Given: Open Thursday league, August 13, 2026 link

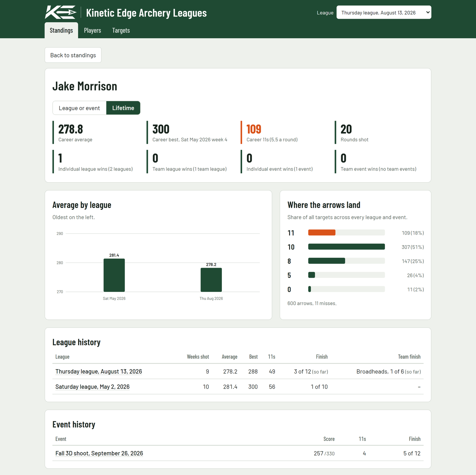Looking at the screenshot, I should 99,371.
